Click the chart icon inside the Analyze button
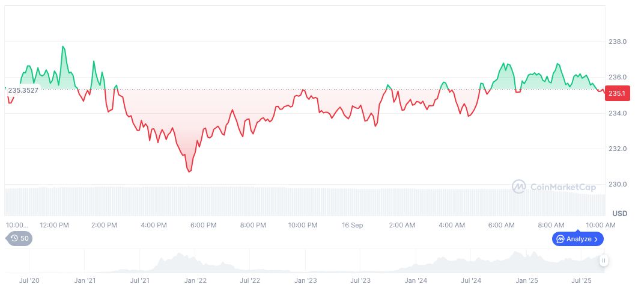Image resolution: width=644 pixels, height=287 pixels. [x=560, y=239]
